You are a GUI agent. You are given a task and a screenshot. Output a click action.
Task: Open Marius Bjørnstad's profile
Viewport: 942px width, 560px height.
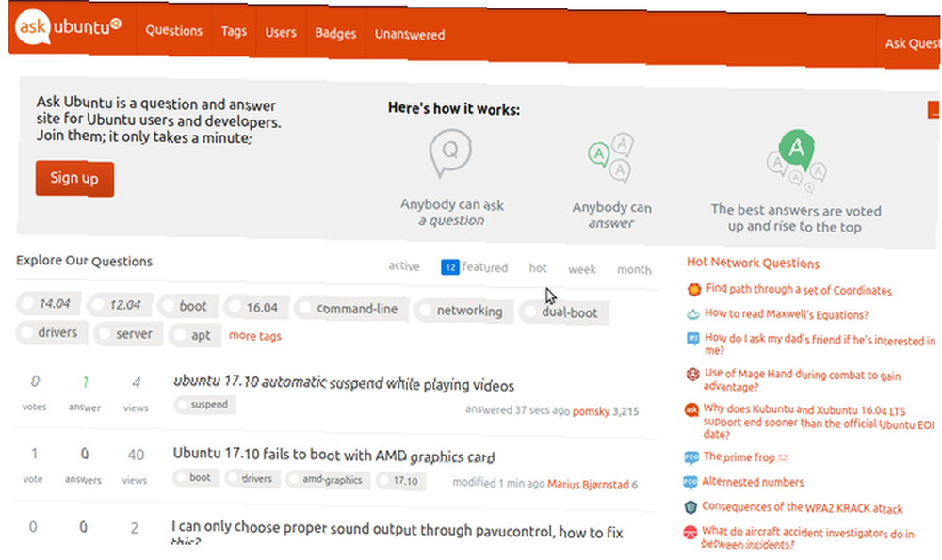click(588, 485)
